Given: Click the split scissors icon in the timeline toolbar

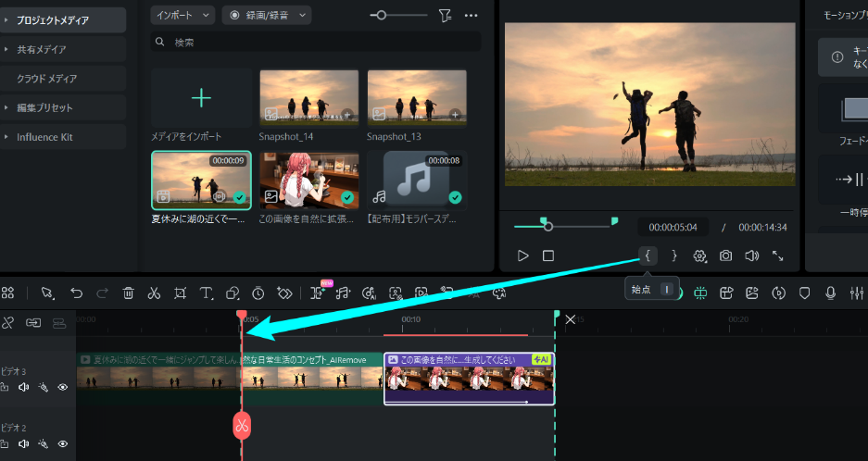Looking at the screenshot, I should 154,293.
